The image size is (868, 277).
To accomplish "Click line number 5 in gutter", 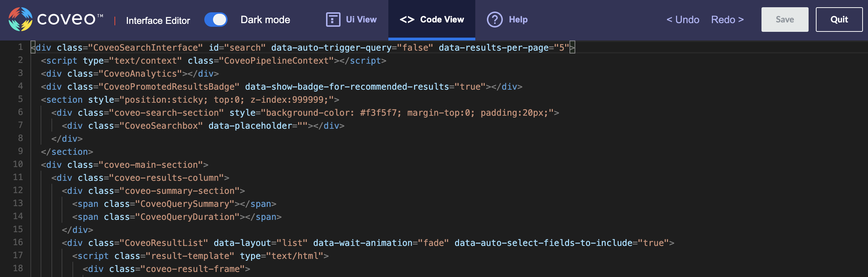I will tap(20, 99).
